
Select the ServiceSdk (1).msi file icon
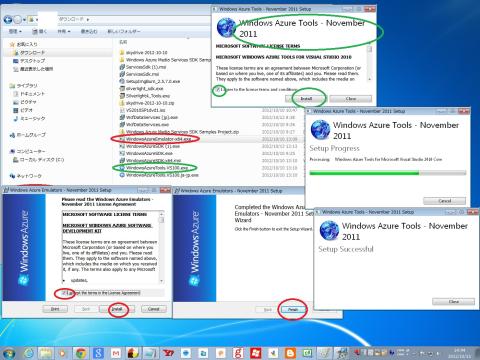[x=122, y=67]
